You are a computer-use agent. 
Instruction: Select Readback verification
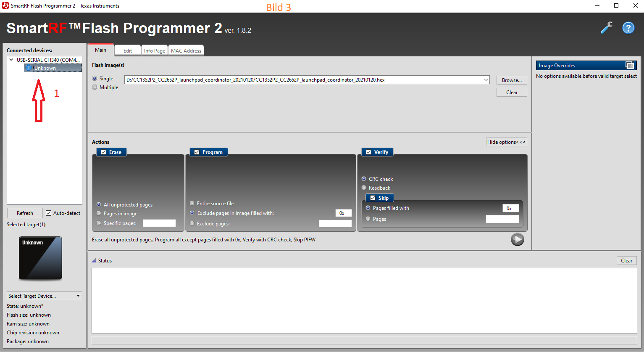tap(364, 188)
